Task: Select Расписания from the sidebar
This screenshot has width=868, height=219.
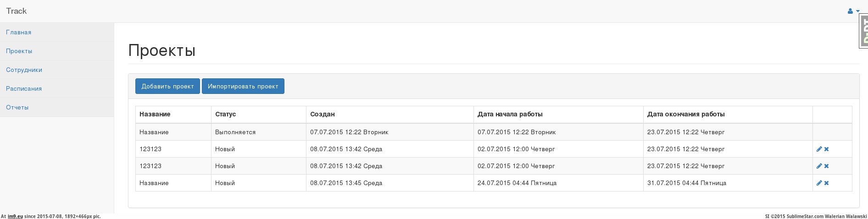Action: (24, 88)
